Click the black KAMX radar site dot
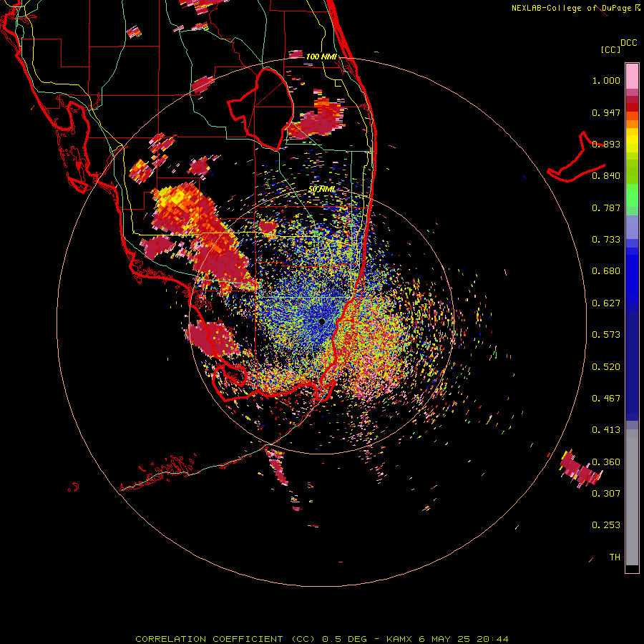Screen dimensions: 644x644 click(x=321, y=321)
